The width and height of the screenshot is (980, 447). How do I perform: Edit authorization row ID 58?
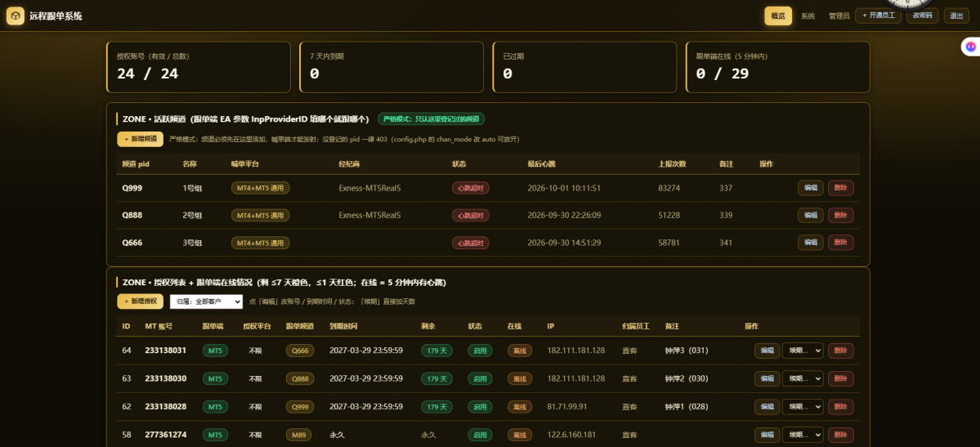click(x=767, y=435)
